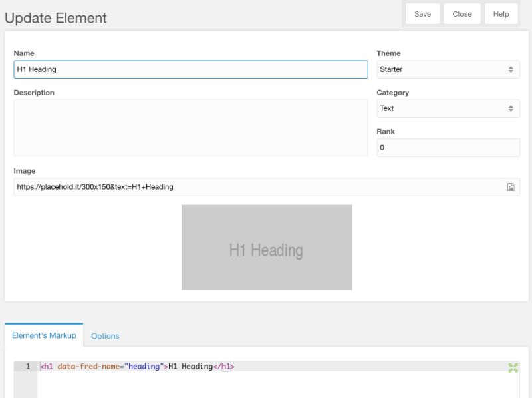
Task: Click line number 1 in editor gutter
Action: pyautogui.click(x=28, y=367)
